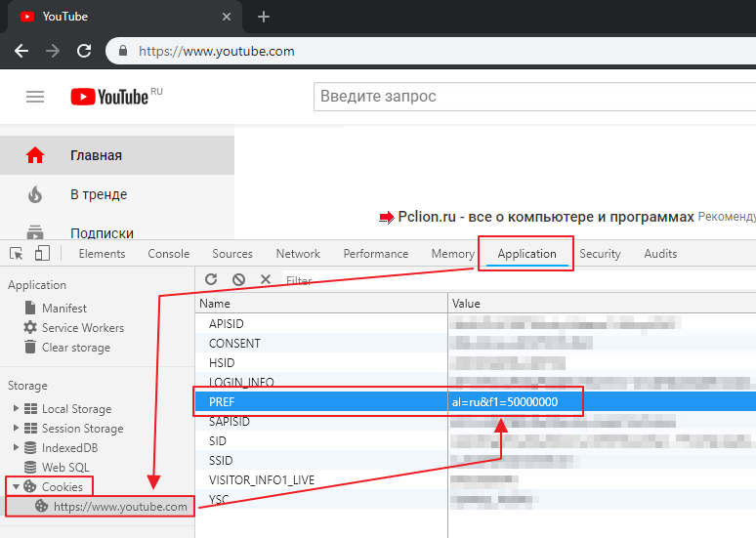
Task: Select the SSID cookie row
Action: pyautogui.click(x=476, y=461)
